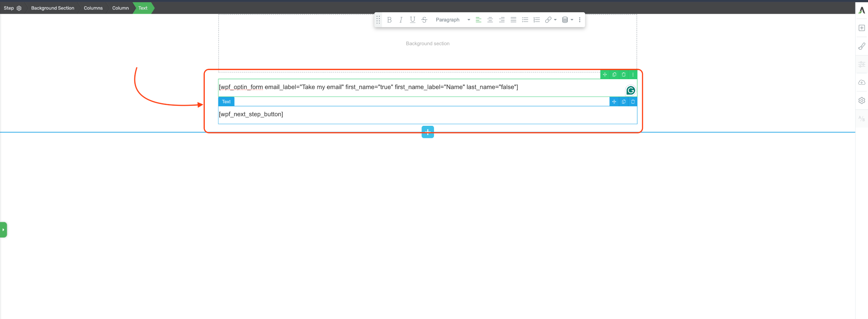The image size is (868, 319).
Task: Open the cloud download panel in sidebar
Action: coord(862,82)
